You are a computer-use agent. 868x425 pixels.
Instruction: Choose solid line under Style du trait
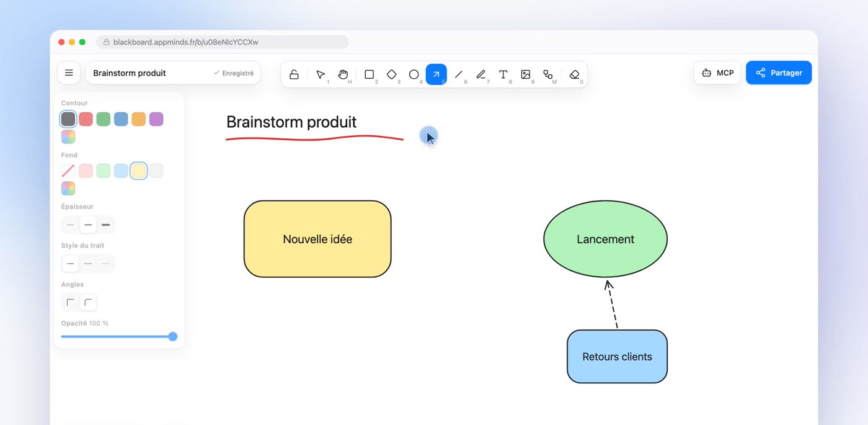pos(70,264)
